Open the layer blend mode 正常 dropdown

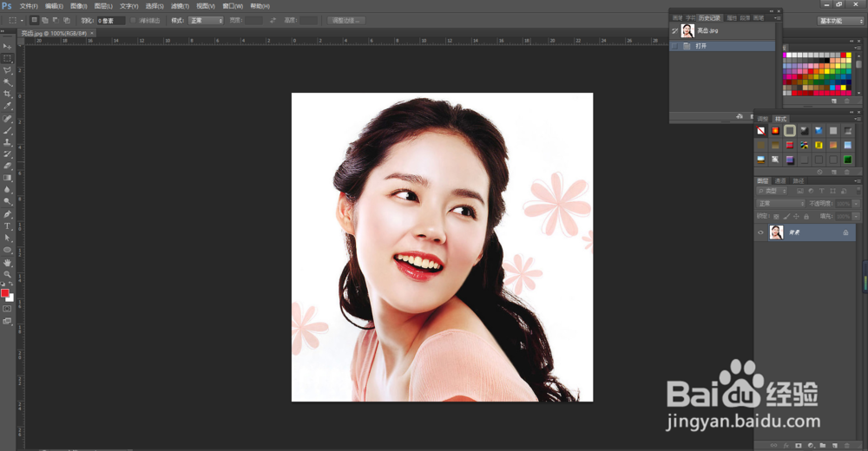click(x=780, y=204)
